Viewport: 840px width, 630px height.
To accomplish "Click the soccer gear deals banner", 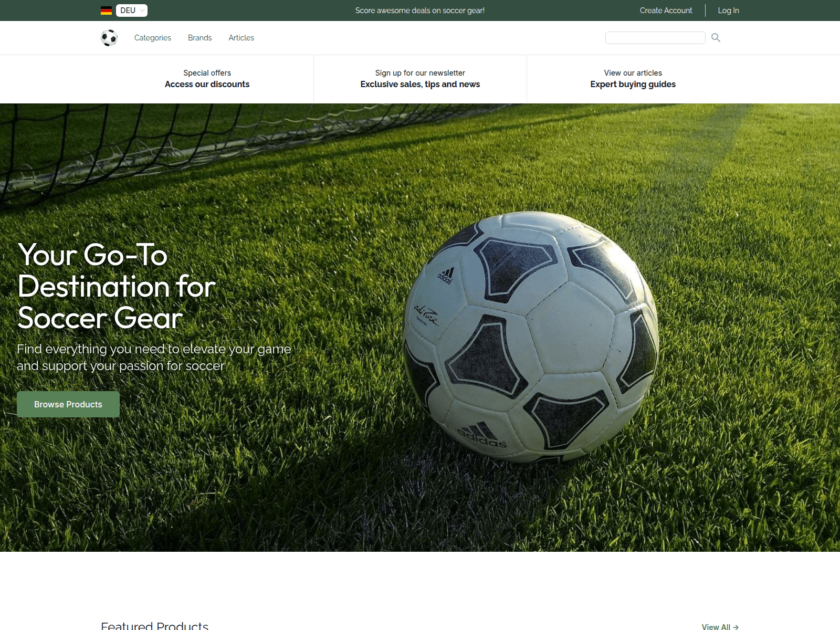I will (420, 10).
